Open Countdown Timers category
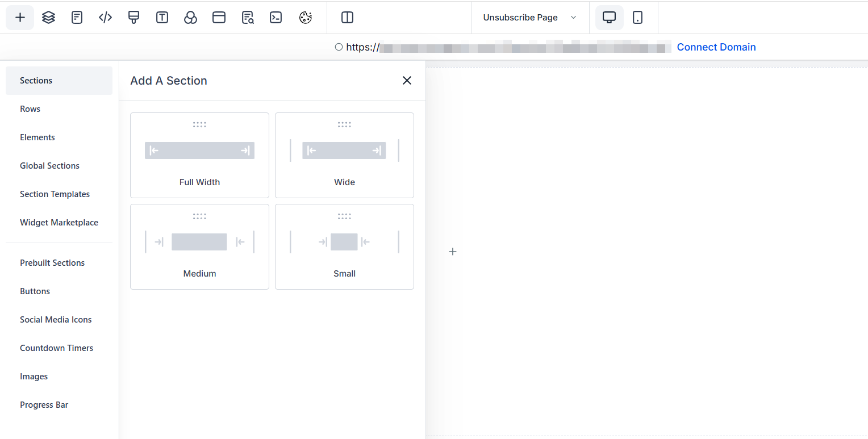Screen dimensions: 868x439 click(x=59, y=348)
